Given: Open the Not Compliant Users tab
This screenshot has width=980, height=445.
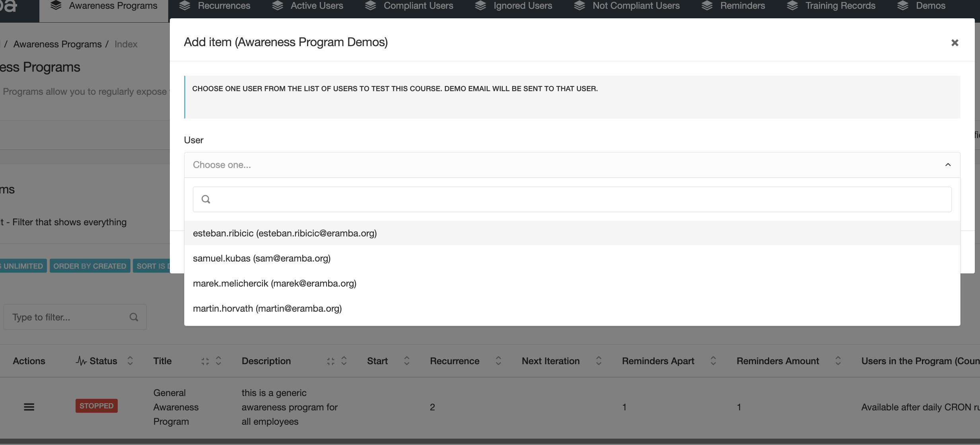Looking at the screenshot, I should (x=636, y=6).
